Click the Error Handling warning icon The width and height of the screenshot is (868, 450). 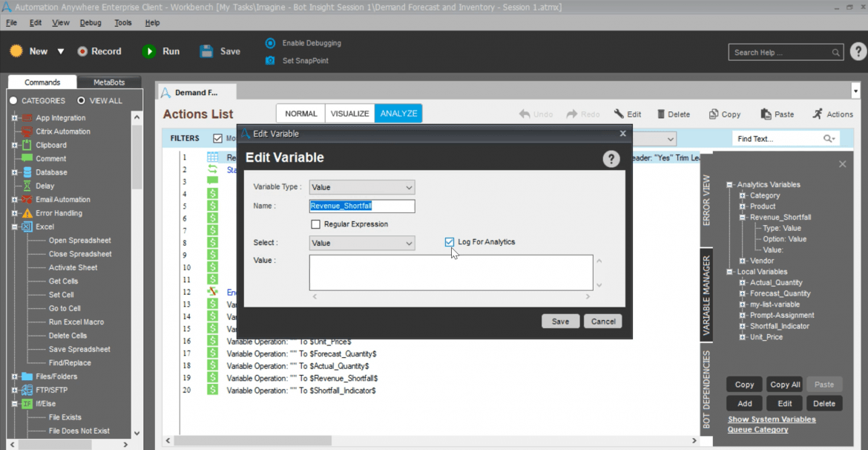pyautogui.click(x=27, y=213)
